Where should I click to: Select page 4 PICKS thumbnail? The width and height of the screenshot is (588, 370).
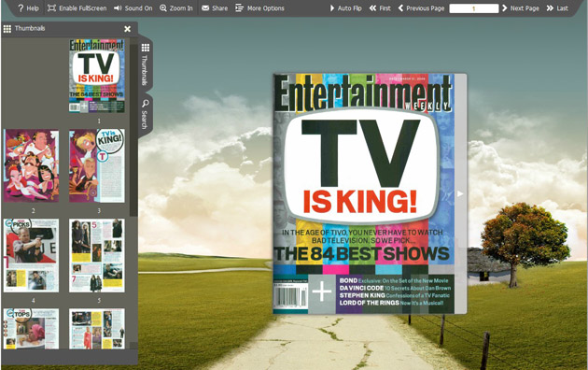pos(31,256)
